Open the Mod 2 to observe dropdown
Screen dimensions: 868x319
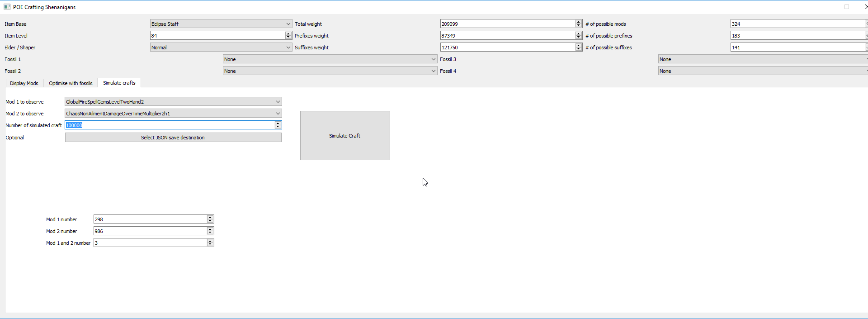[173, 114]
